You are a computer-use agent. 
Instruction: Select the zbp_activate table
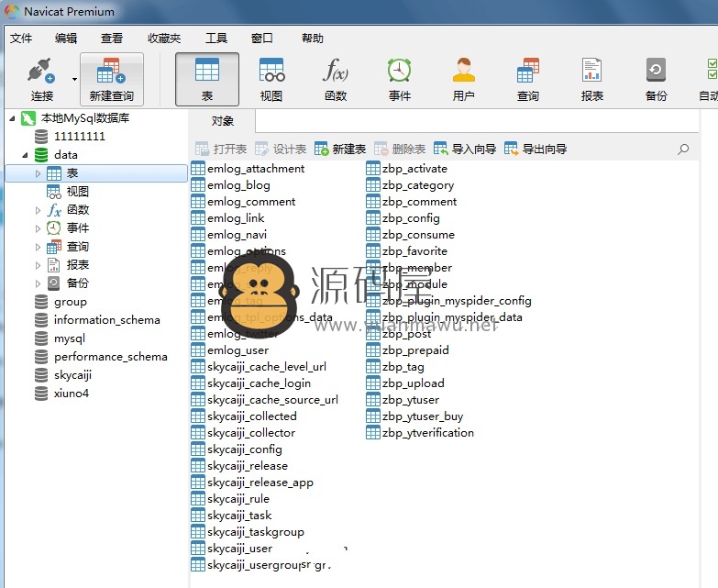pos(407,169)
